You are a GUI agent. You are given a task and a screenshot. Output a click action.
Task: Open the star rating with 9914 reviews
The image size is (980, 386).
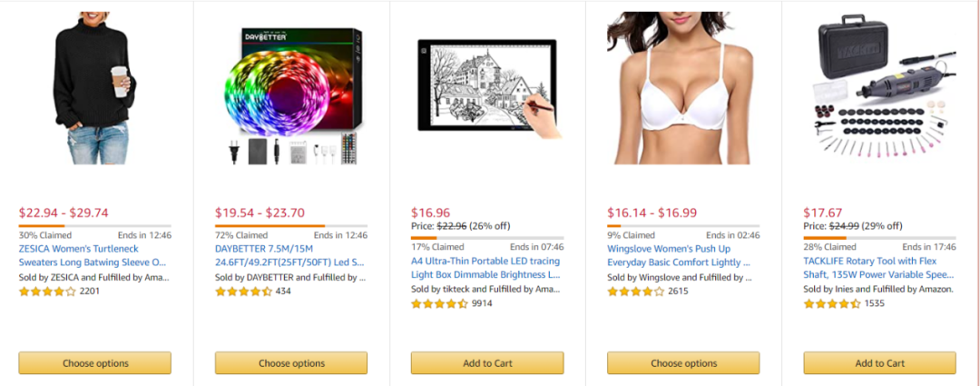[439, 303]
